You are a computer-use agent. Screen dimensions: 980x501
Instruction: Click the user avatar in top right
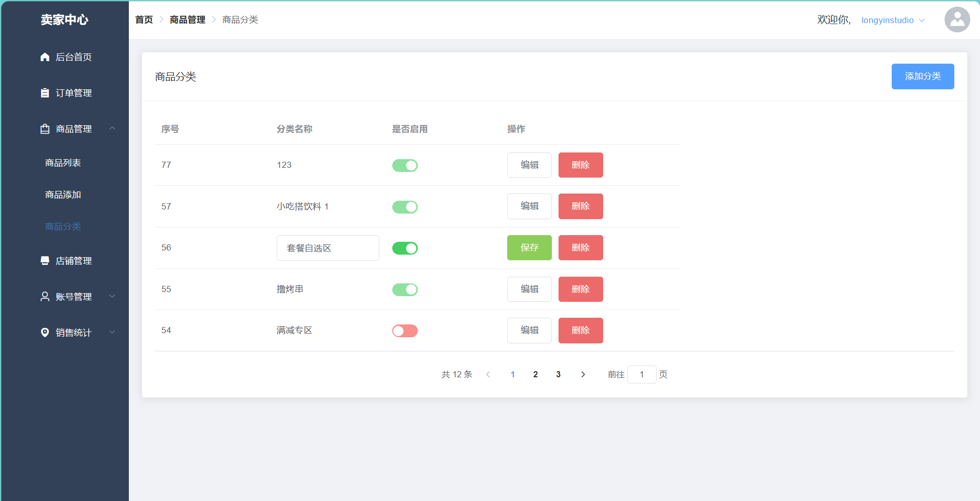(957, 20)
